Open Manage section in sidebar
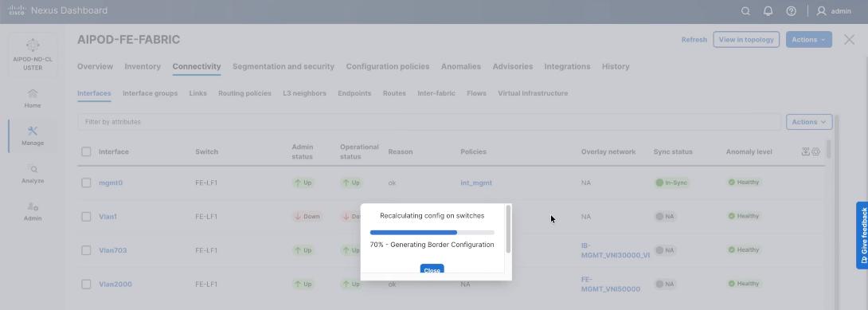 [33, 136]
